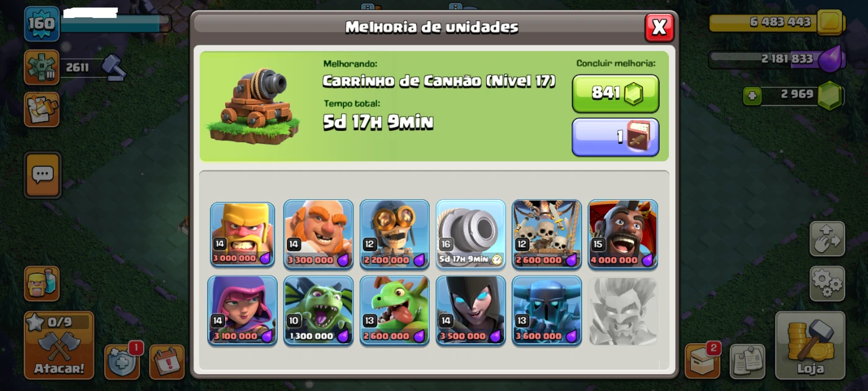Open the chat speech bubble icon

(x=43, y=175)
